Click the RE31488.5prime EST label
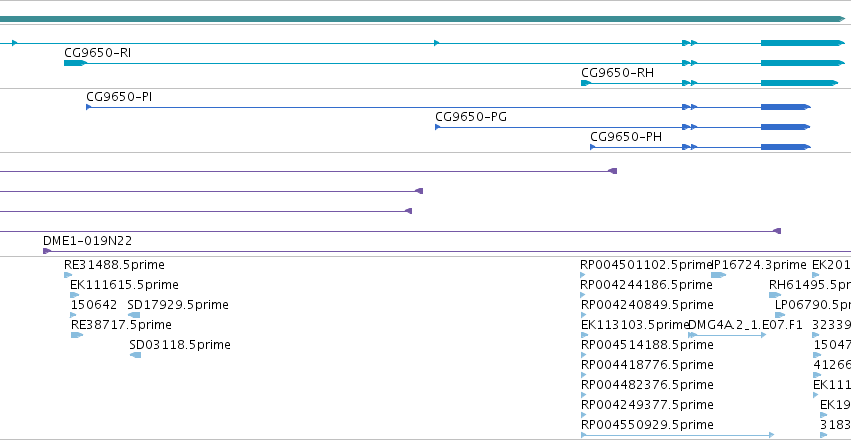The image size is (851, 440). tap(115, 265)
